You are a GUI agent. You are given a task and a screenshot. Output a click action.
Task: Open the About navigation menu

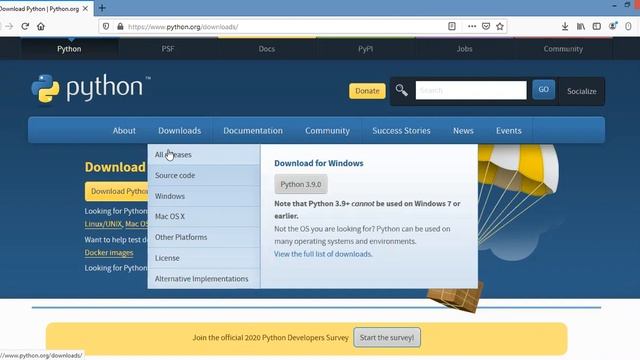point(124,131)
